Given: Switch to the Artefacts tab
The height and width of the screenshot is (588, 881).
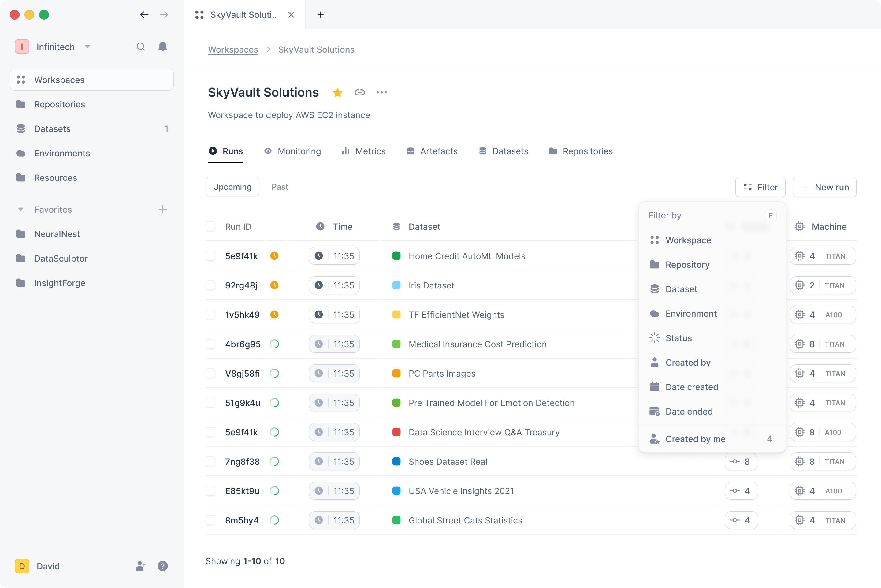Looking at the screenshot, I should click(x=432, y=151).
